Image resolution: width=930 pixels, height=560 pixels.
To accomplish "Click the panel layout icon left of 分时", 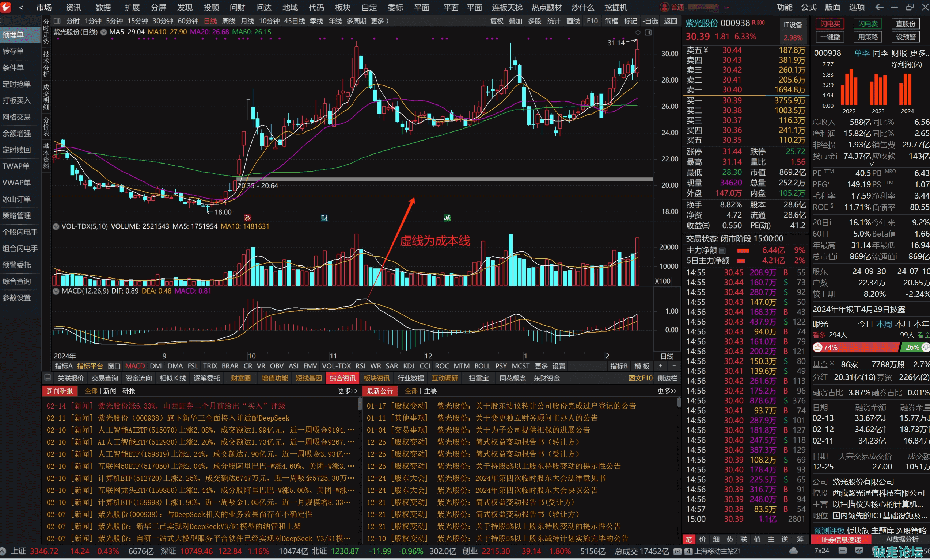I will pyautogui.click(x=57, y=21).
